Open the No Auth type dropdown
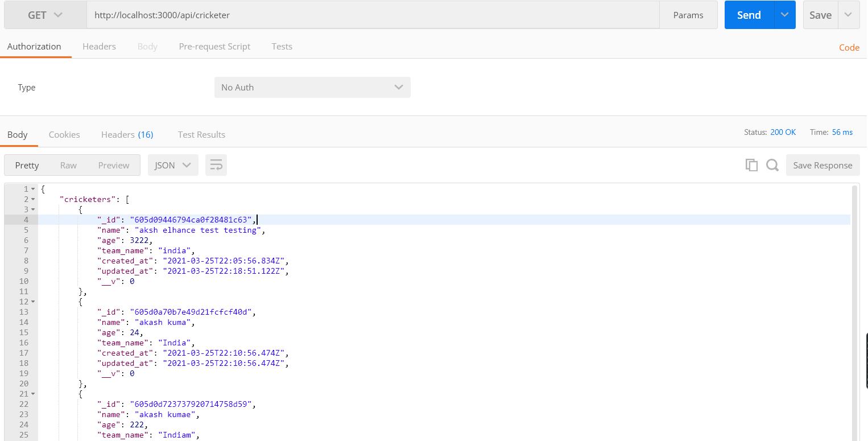Screen dimensions: 868x441 pos(312,88)
